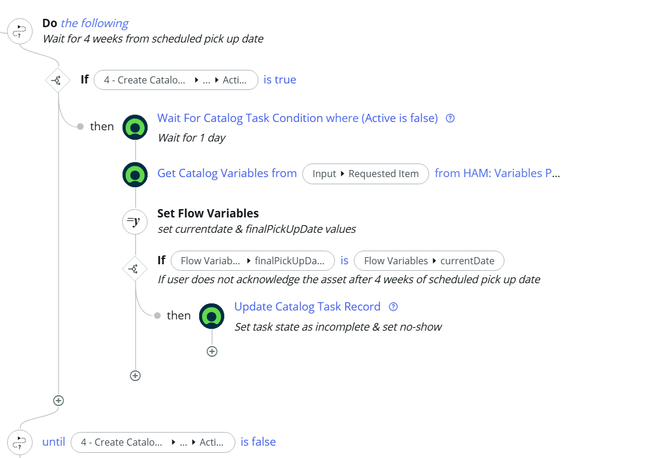Click the If branch condition icon
This screenshot has height=458, width=658.
pyautogui.click(x=57, y=80)
